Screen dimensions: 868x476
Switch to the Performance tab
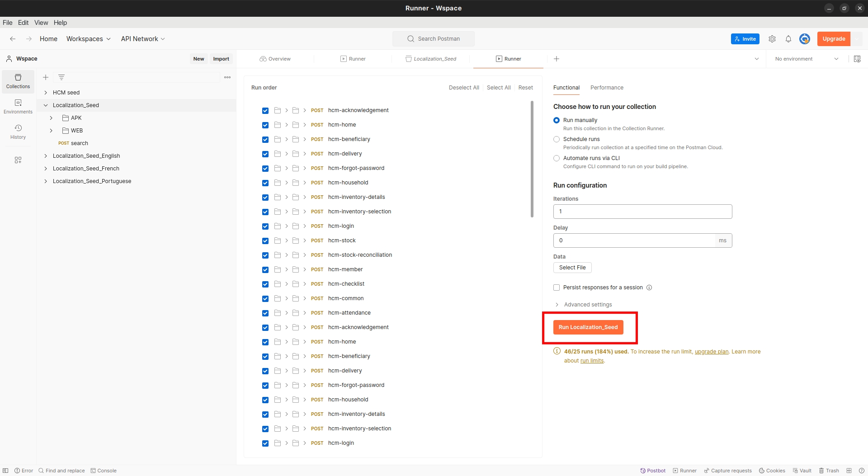click(x=607, y=88)
